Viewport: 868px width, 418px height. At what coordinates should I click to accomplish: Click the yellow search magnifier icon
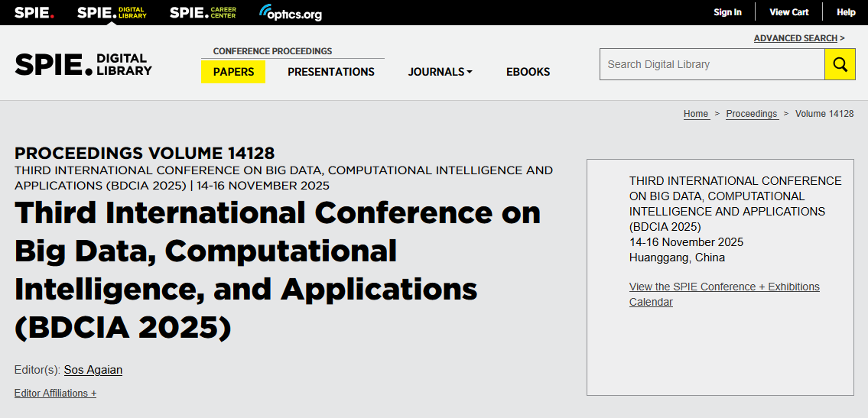tap(840, 64)
